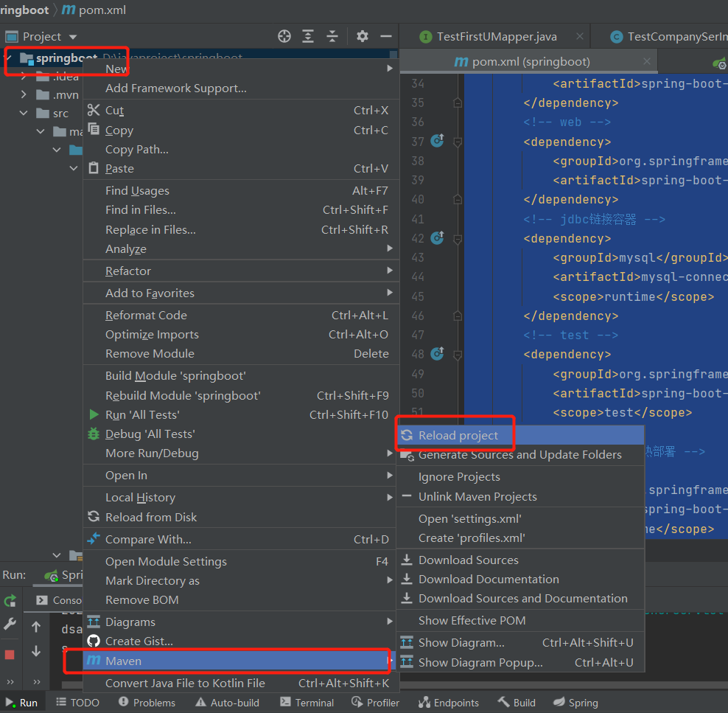
Task: Open the Run tool window button
Action: click(x=22, y=703)
